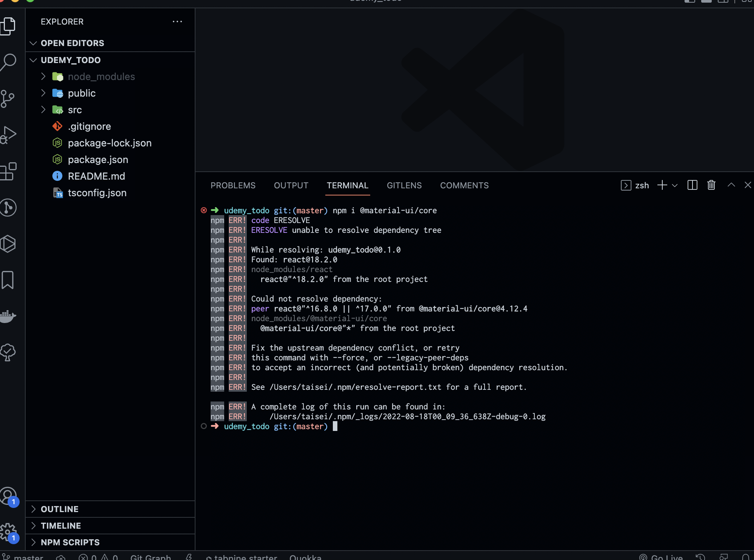Split the terminal pane

692,185
